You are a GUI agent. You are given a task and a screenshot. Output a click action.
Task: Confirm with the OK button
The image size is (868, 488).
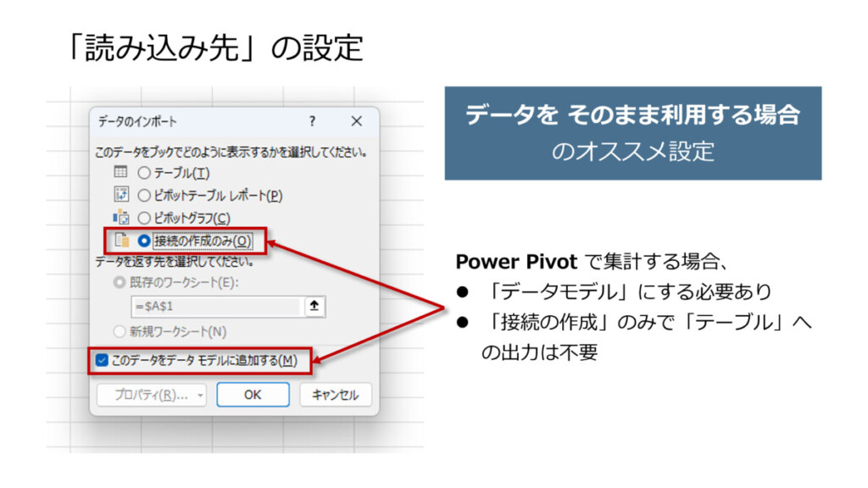point(253,395)
